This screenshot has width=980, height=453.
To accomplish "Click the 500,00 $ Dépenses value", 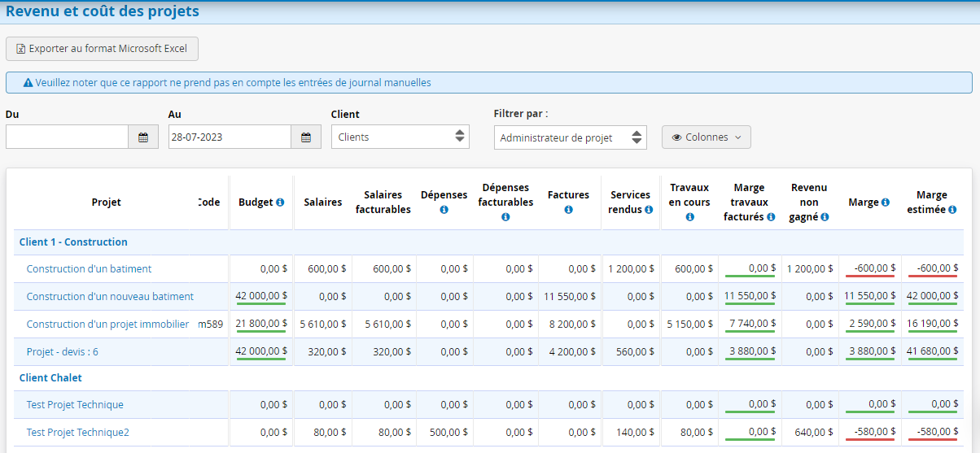I will 450,433.
